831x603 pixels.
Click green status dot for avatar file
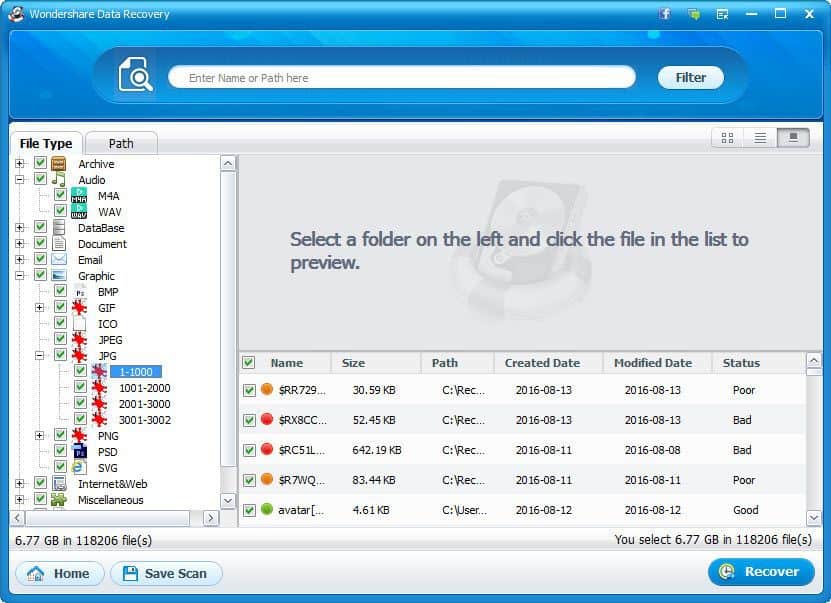click(267, 509)
